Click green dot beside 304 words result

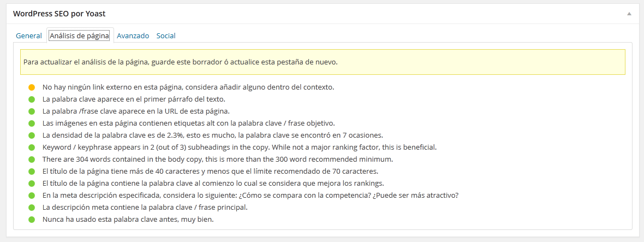(x=32, y=160)
